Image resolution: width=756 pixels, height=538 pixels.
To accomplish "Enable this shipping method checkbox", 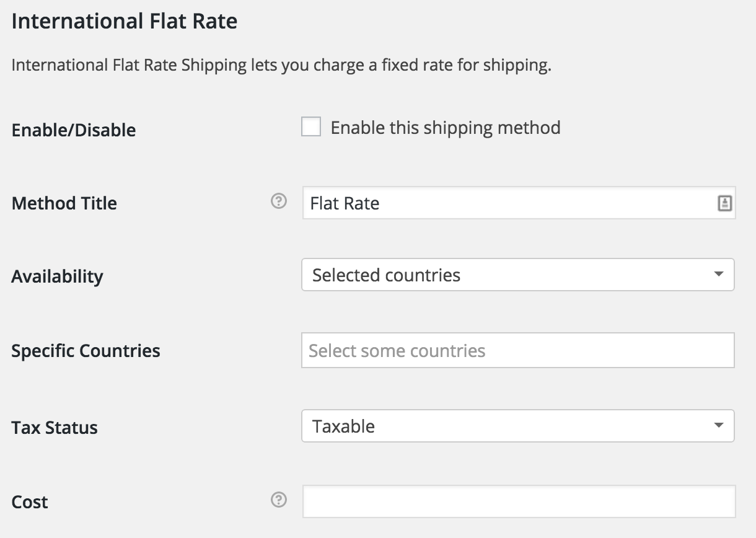I will [311, 127].
